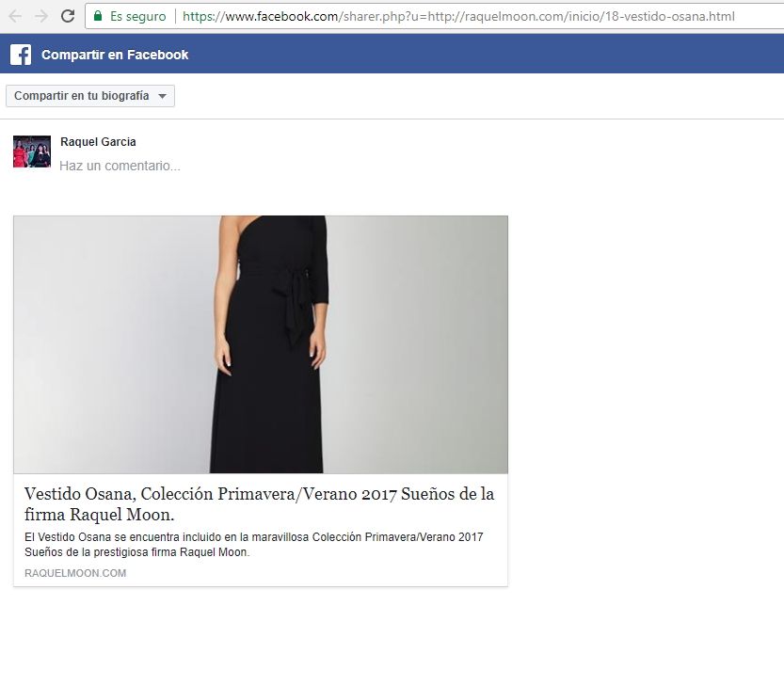Click the facebook.com URL in the address bar
The width and height of the screenshot is (784, 685).
pyautogui.click(x=458, y=17)
